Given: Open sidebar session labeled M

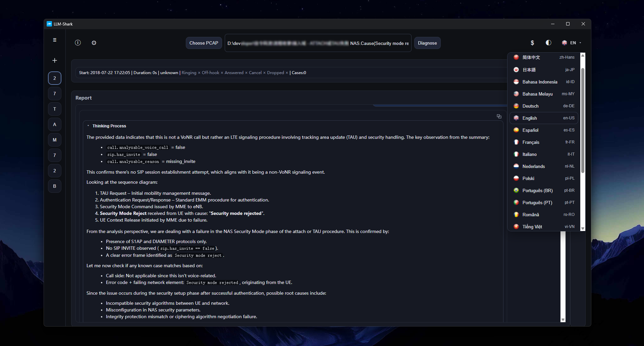Looking at the screenshot, I should (x=55, y=140).
